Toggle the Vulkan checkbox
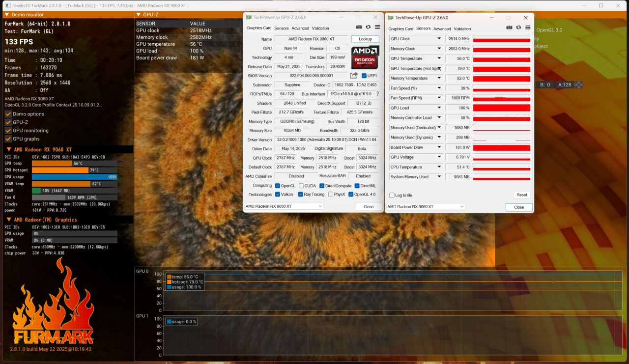Image resolution: width=629 pixels, height=364 pixels. click(x=278, y=195)
